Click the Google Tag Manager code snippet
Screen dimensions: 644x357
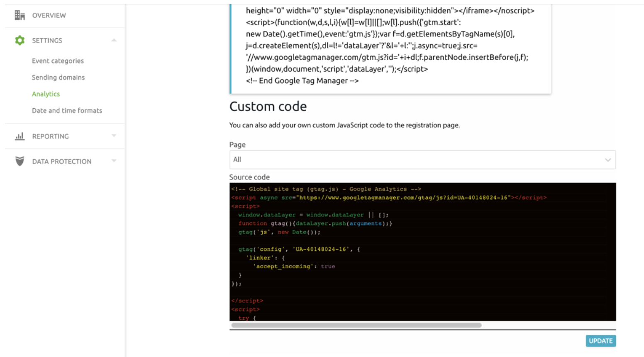pos(390,46)
